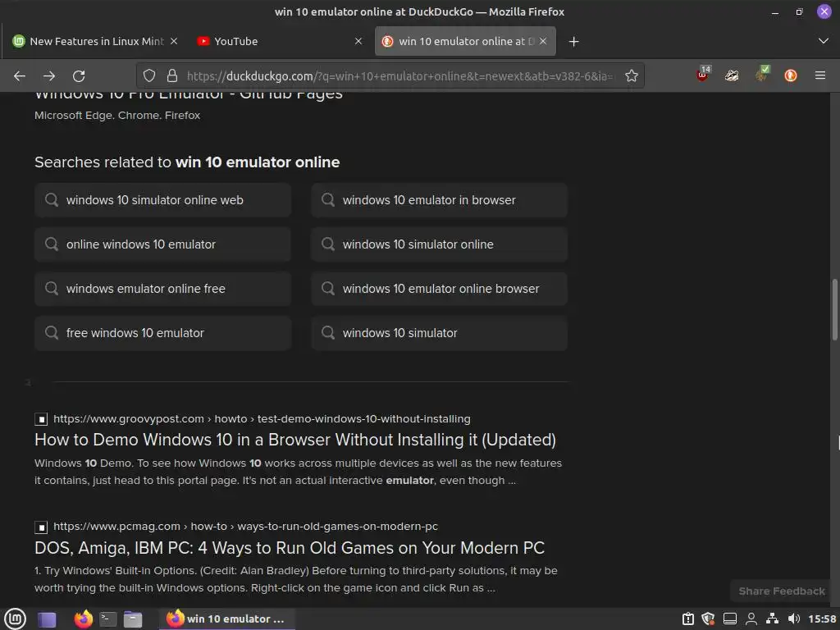The height and width of the screenshot is (630, 840).
Task: Click the page vertical scrollbar thumb
Action: (x=834, y=309)
